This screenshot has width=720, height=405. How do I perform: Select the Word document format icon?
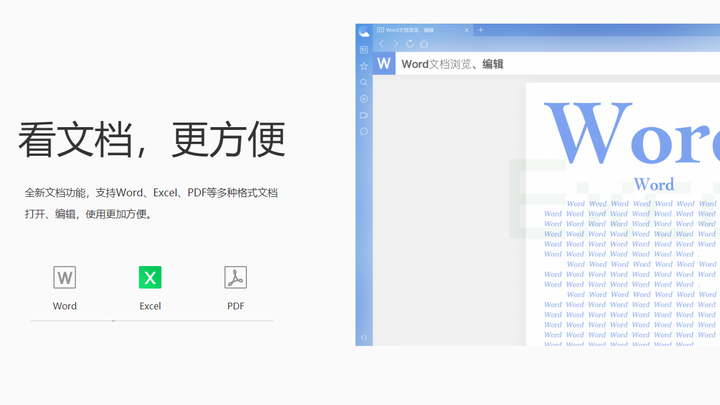tap(64, 277)
